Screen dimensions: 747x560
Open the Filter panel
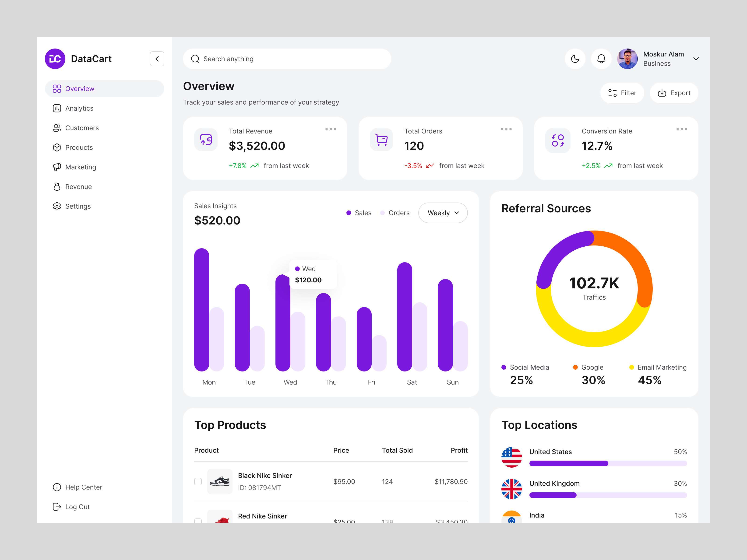[622, 92]
